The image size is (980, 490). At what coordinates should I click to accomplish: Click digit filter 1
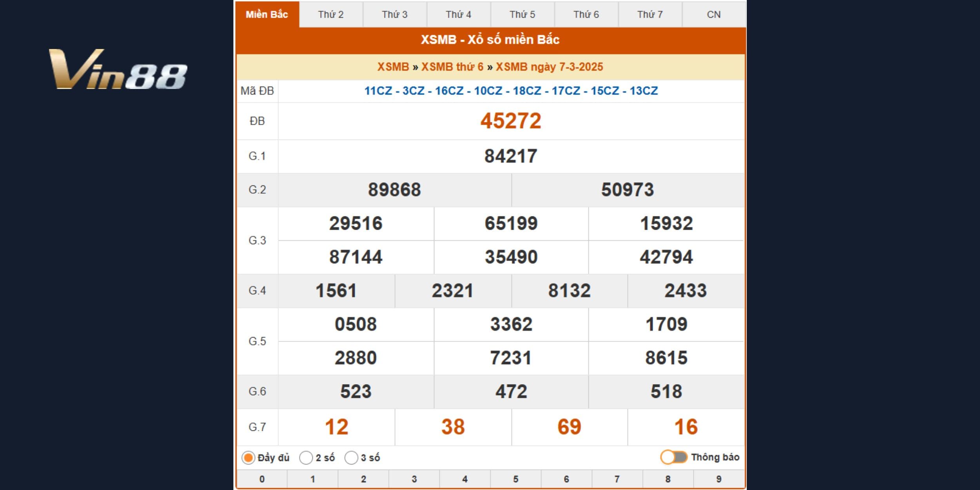click(312, 479)
